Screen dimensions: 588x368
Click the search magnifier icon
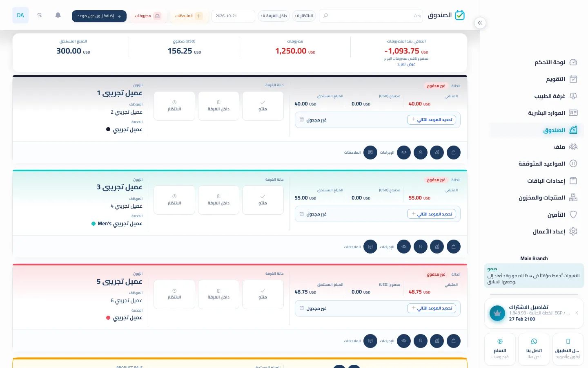click(x=325, y=16)
